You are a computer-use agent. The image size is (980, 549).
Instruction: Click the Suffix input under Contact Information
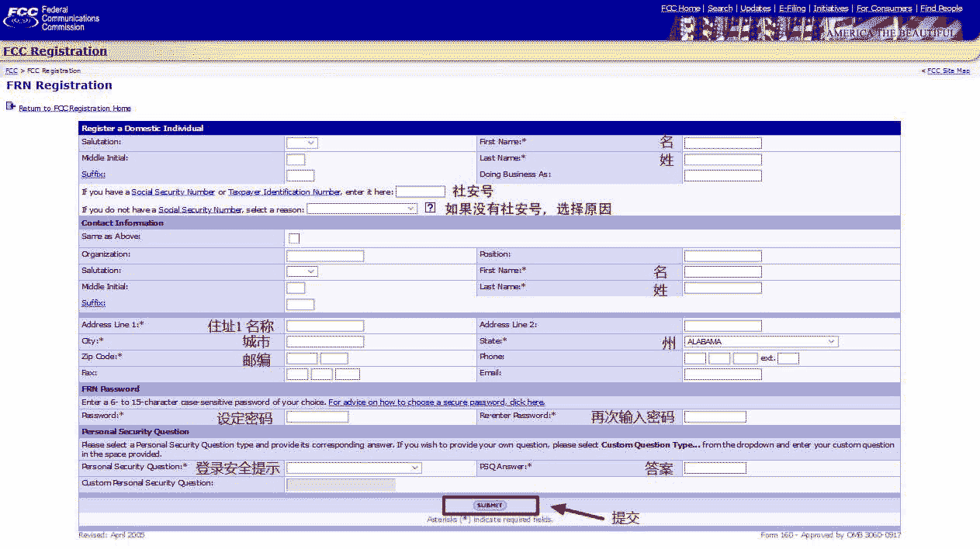[300, 305]
